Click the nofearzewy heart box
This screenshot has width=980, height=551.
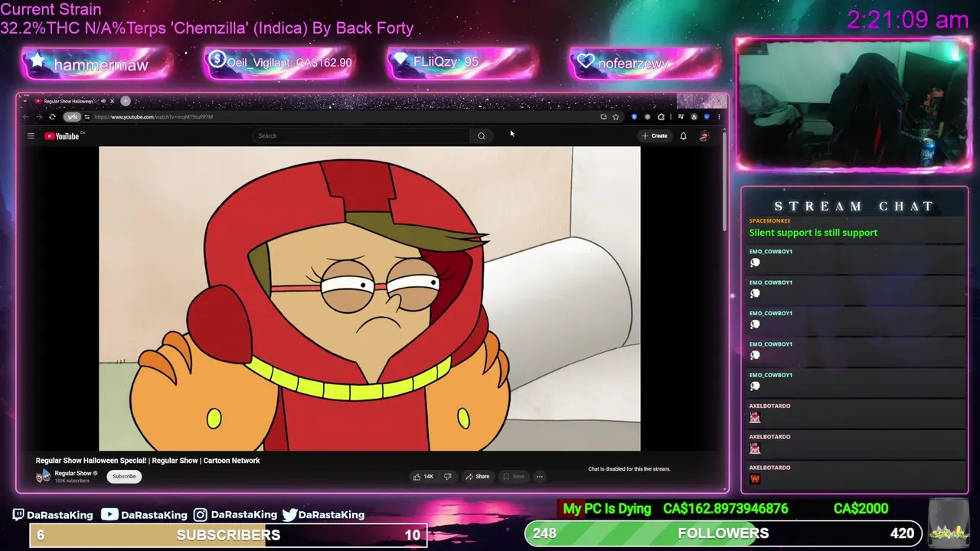pos(645,63)
